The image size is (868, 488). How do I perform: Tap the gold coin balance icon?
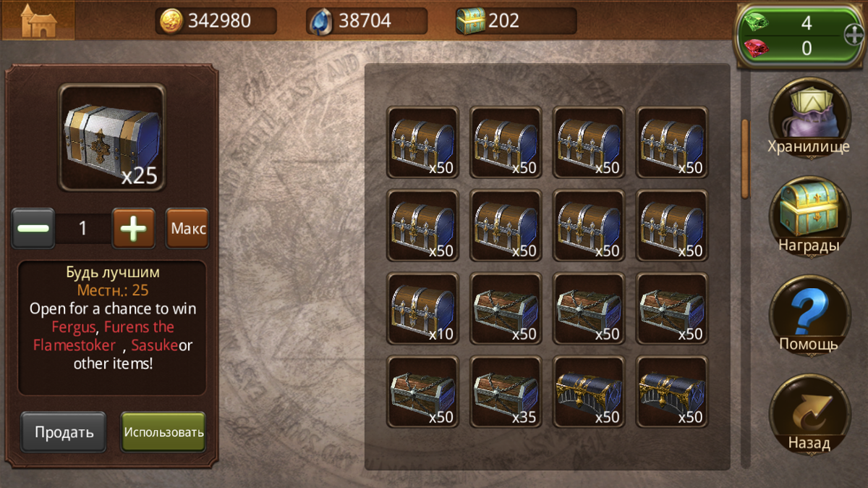[x=174, y=21]
